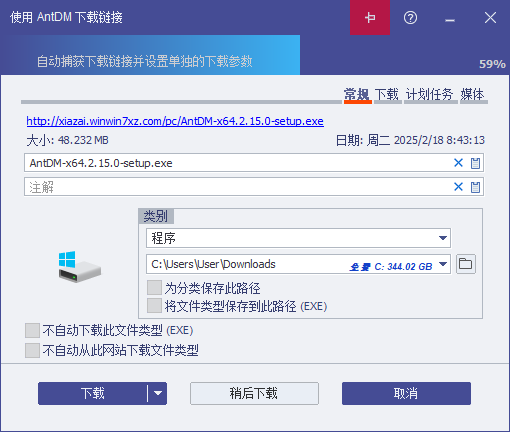Paste clipboard into file name field

(x=475, y=163)
